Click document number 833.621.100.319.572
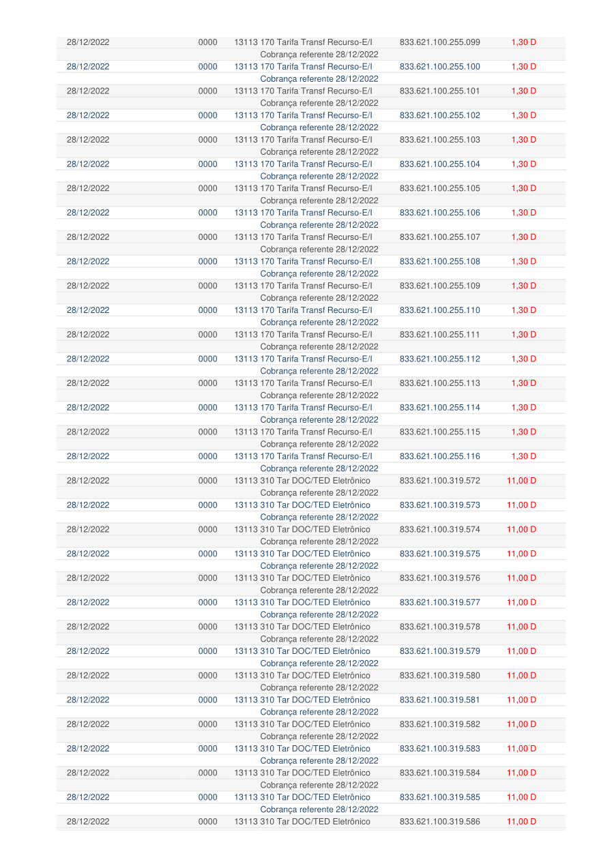Viewport: 614px width, 868px height. (x=439, y=481)
